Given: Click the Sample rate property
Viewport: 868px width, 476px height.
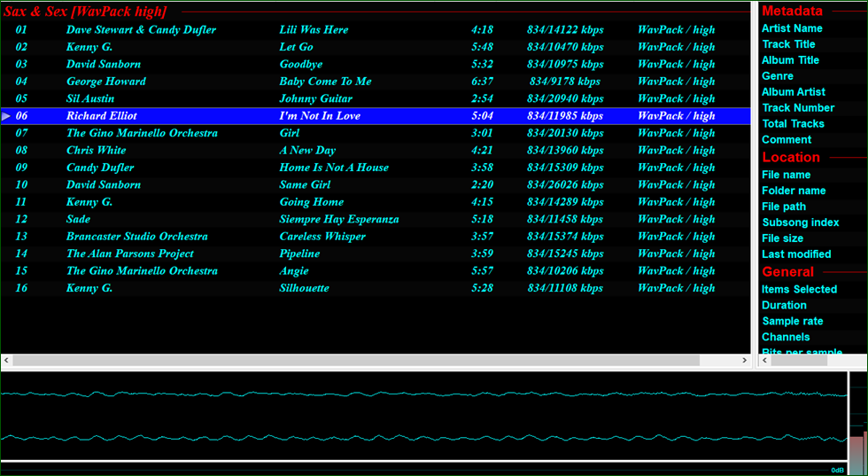Looking at the screenshot, I should pos(792,322).
